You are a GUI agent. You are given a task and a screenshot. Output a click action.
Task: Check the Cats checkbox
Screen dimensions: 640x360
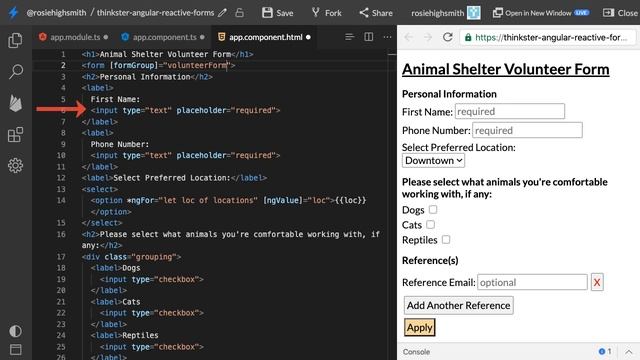(430, 224)
